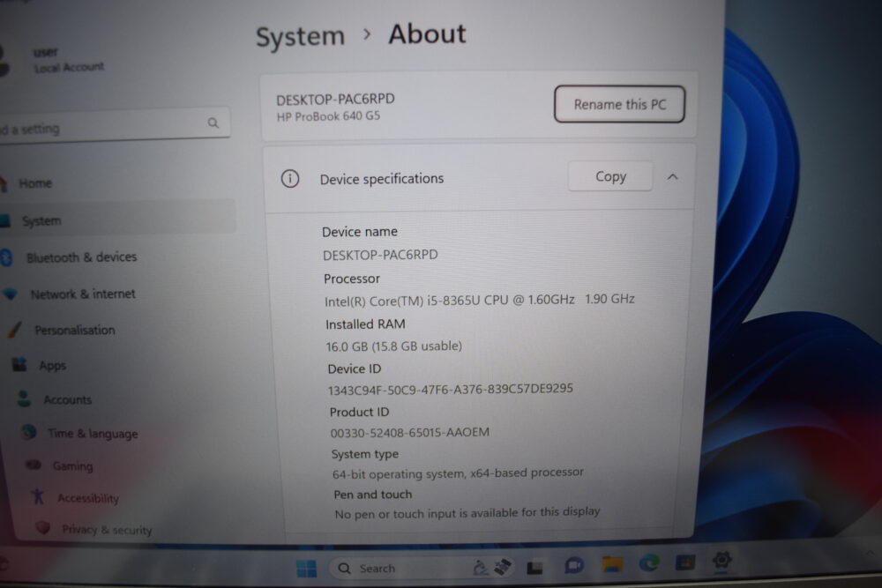Click the Find a setting search field
Viewport: 882px width, 588px height.
tap(114, 126)
